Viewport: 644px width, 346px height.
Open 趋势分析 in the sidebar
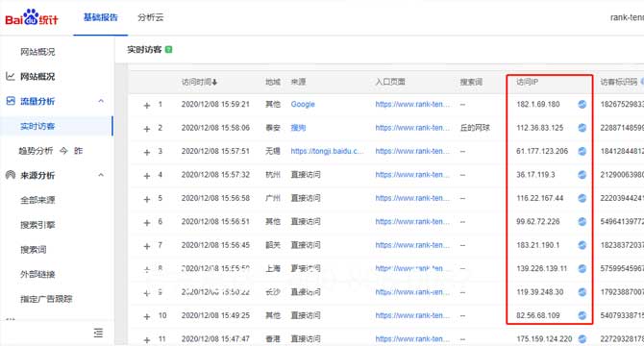(x=36, y=151)
